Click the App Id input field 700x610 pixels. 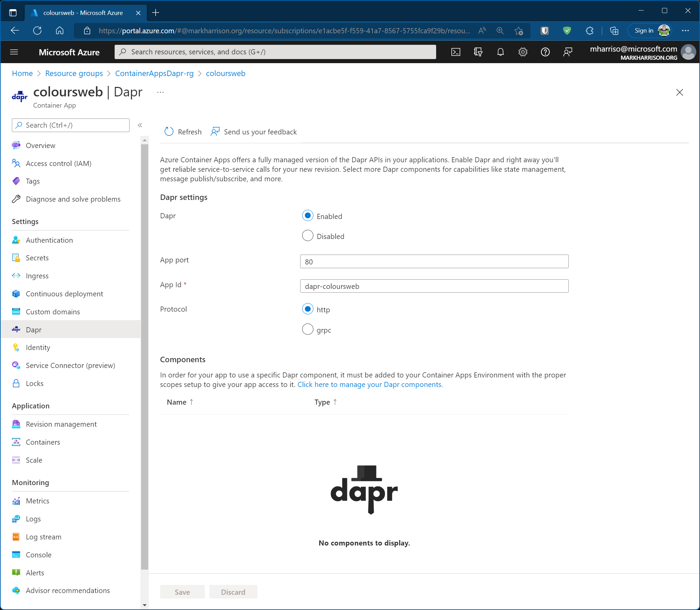(x=434, y=286)
